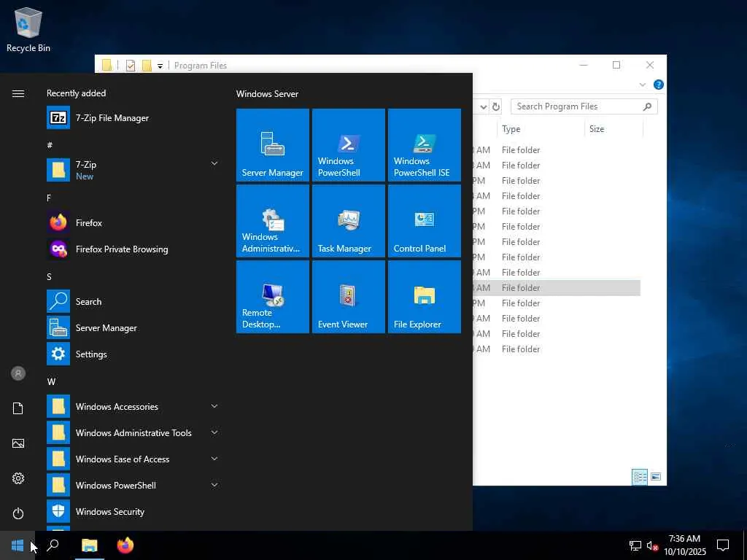Refresh the Program Files folder view

tap(496, 106)
